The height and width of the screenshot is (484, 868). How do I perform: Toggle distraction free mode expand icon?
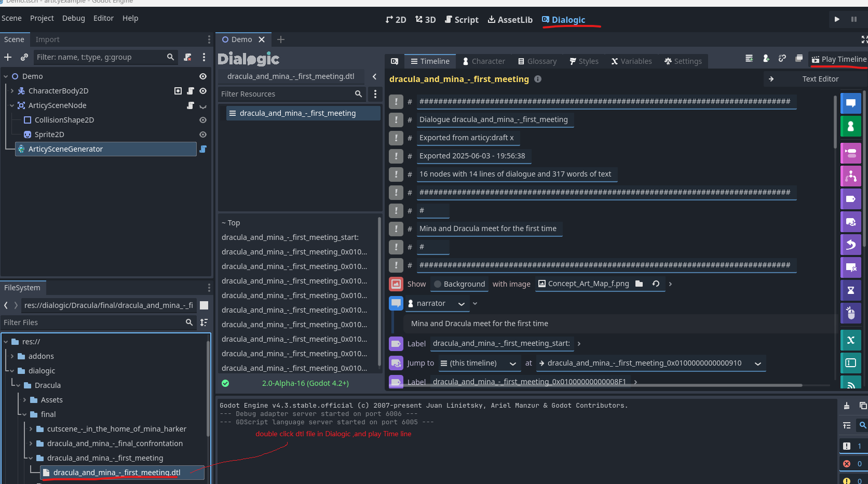pos(864,39)
